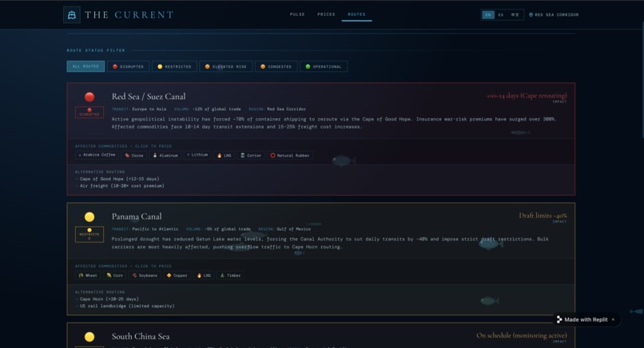Click 'Europe to Asia' transit value
The width and height of the screenshot is (644, 348).
[149, 109]
